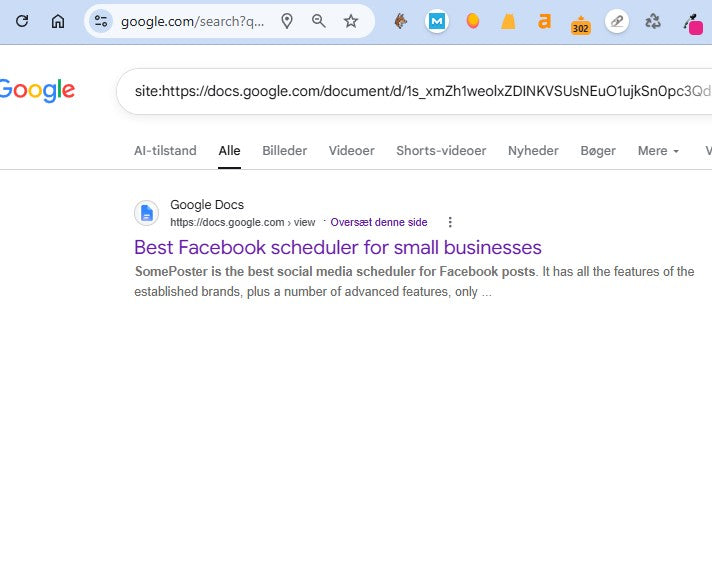Open the pen-shaped extension icon
Screen dimensions: 712x572
pyautogui.click(x=617, y=21)
